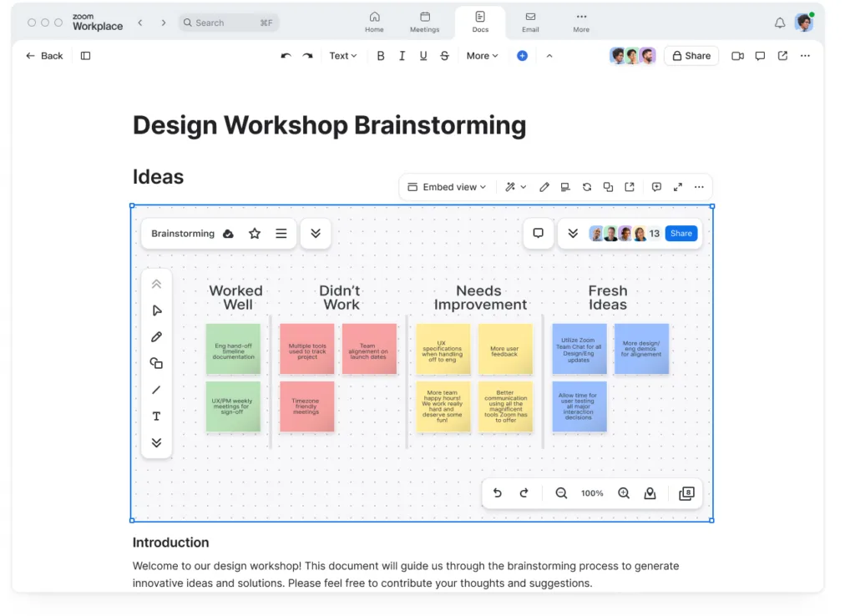855x616 pixels.
Task: Click the yellow 'More user feedback' sticky note
Action: coord(504,349)
